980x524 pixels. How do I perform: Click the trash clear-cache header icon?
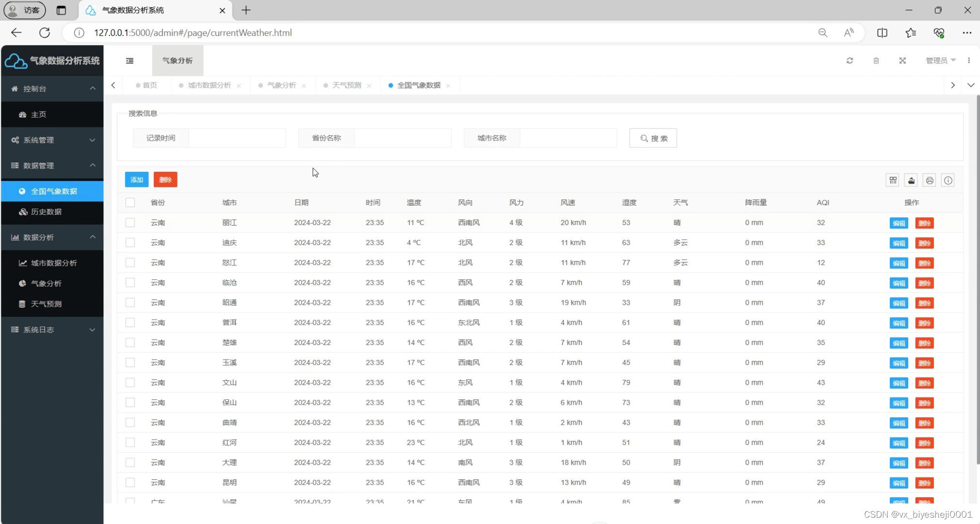point(876,61)
